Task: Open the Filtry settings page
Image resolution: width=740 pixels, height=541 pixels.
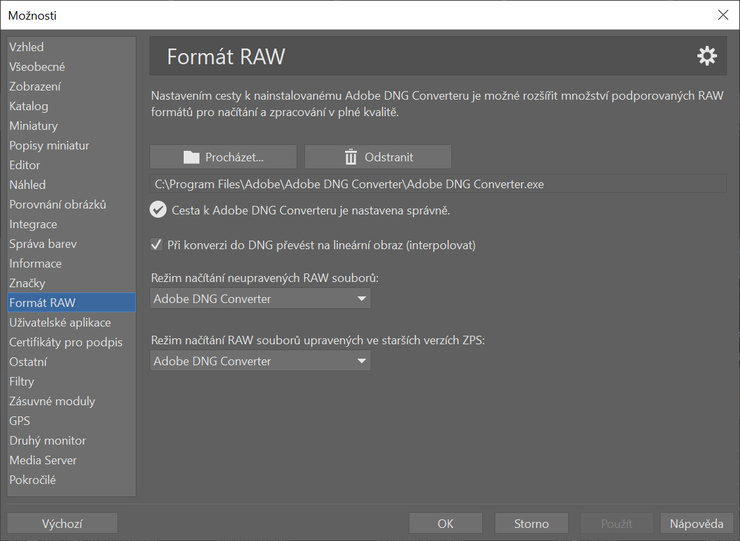Action: [x=71, y=381]
